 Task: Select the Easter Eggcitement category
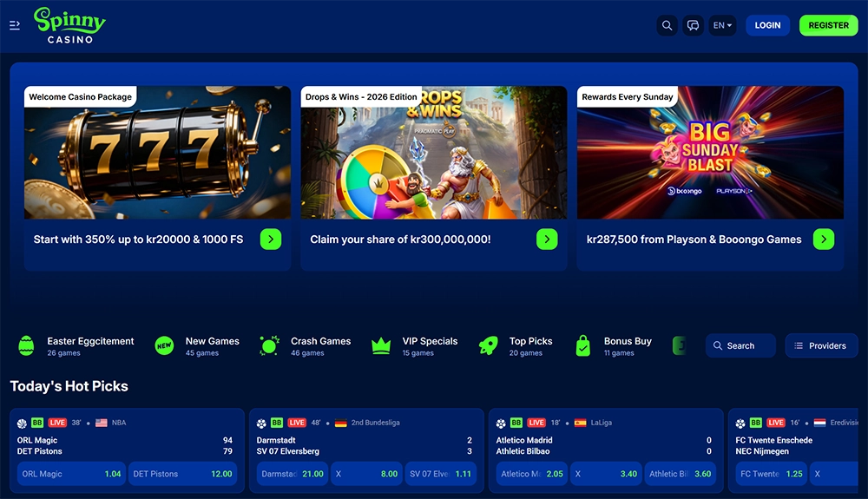(x=76, y=345)
